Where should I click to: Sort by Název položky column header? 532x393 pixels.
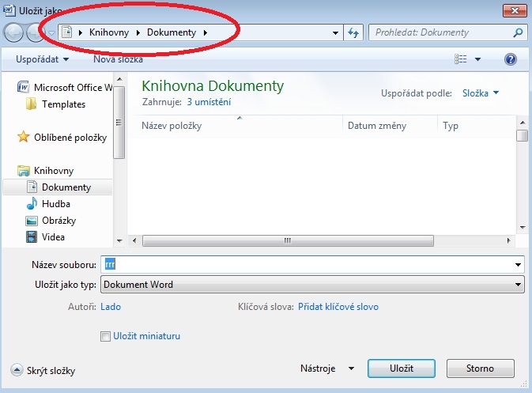coord(172,126)
